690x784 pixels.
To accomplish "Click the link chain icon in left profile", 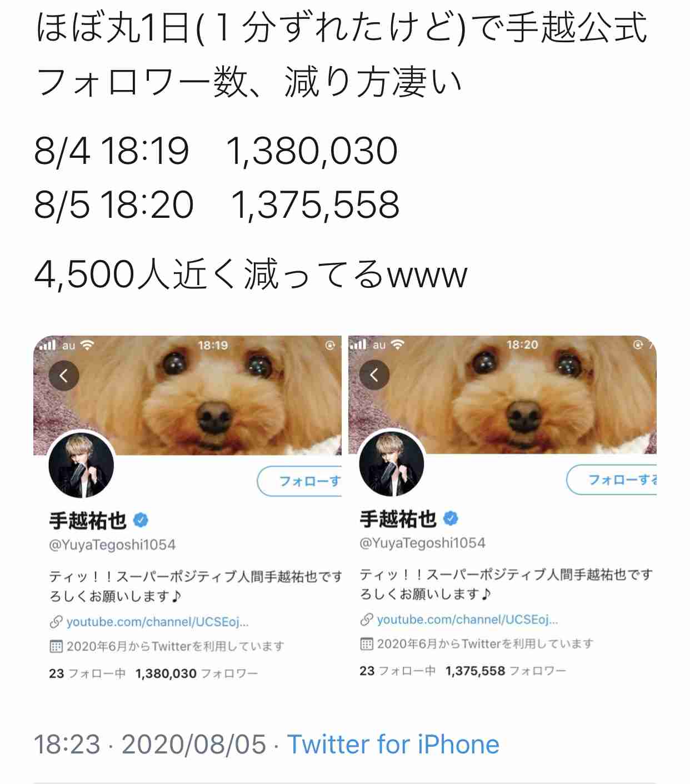I will point(56,622).
